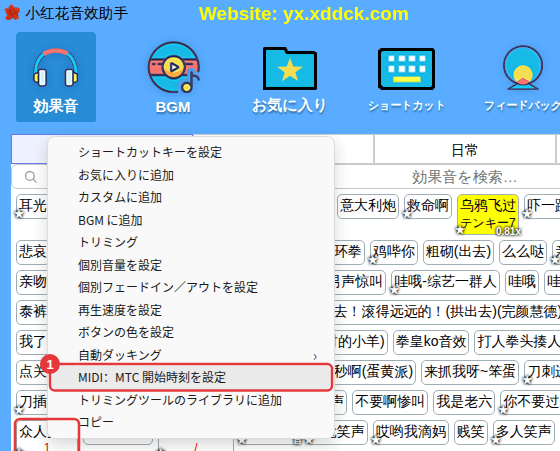Play the 我是老六 sound button

[464, 402]
